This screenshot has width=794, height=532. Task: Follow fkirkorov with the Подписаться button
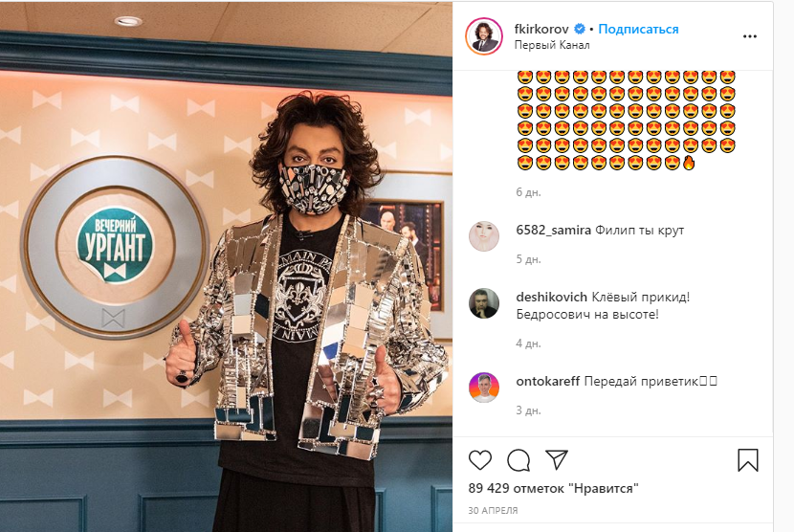coord(638,29)
